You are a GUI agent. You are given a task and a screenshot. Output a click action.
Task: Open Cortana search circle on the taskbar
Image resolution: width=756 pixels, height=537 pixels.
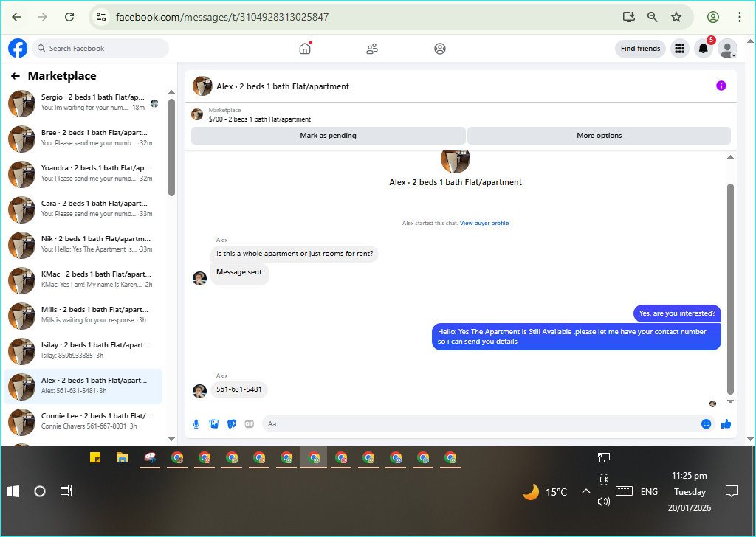(40, 491)
